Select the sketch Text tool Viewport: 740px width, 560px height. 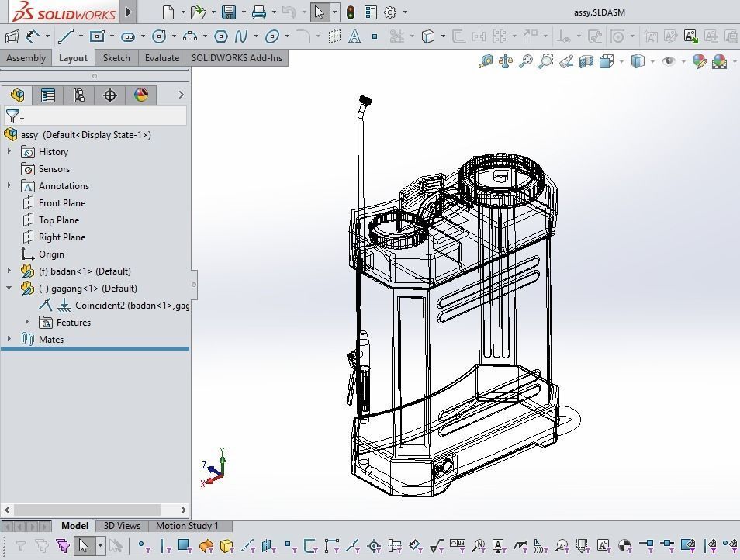click(354, 36)
